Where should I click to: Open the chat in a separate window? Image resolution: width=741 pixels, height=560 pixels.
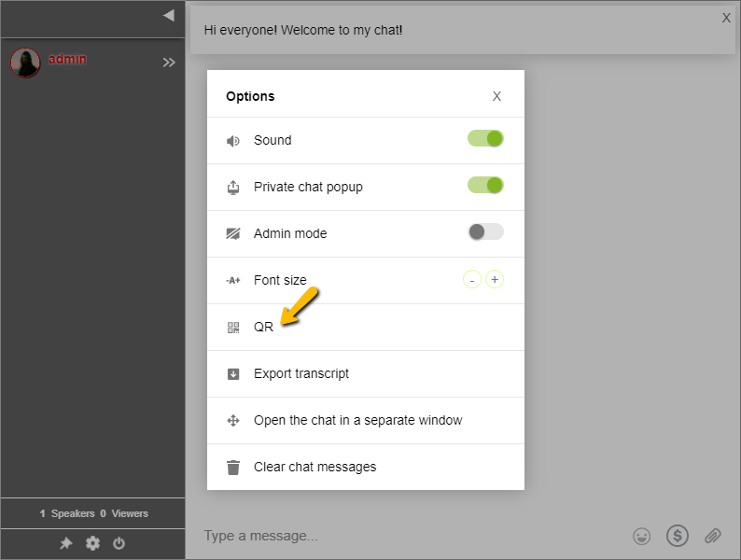coord(357,421)
